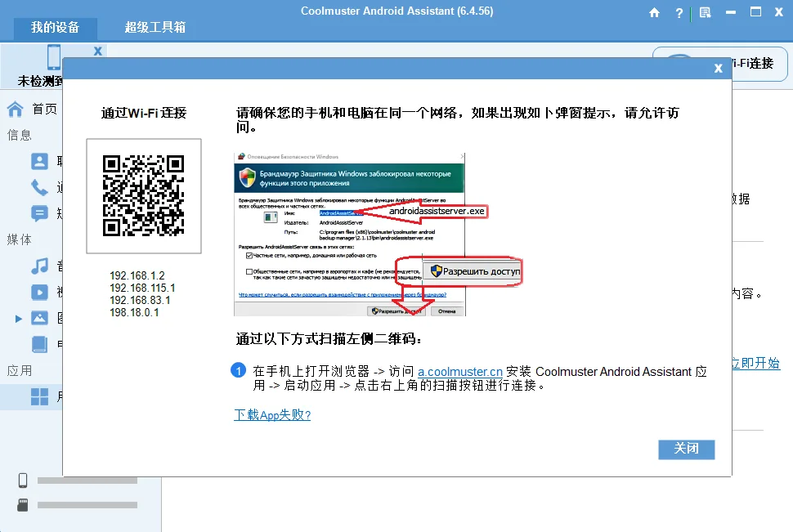
Task: Click the home icon in title bar
Action: click(654, 12)
